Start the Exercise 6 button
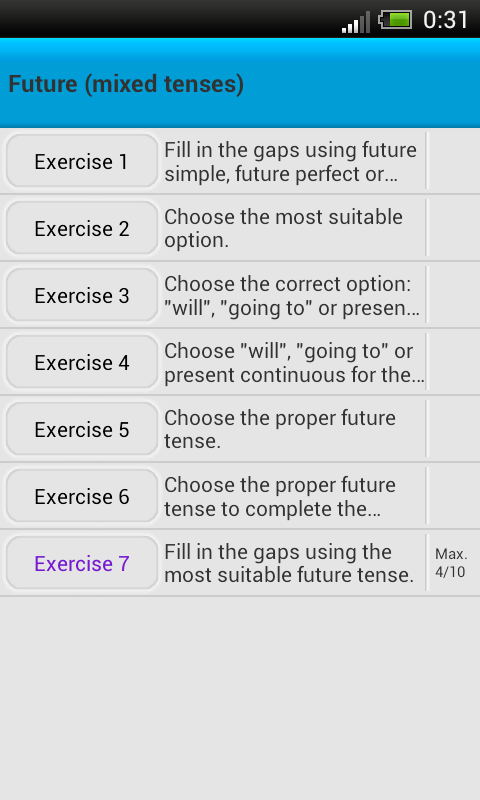This screenshot has height=800, width=480. pyautogui.click(x=82, y=496)
